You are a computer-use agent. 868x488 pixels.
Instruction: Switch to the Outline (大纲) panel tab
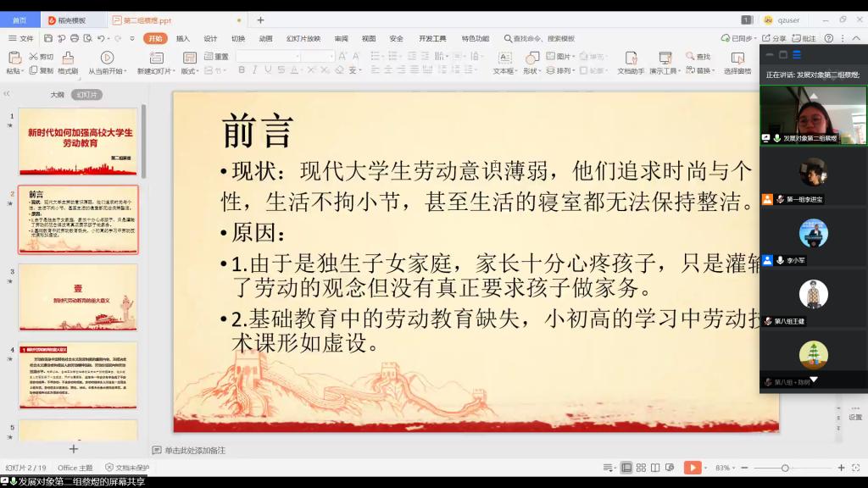[57, 95]
